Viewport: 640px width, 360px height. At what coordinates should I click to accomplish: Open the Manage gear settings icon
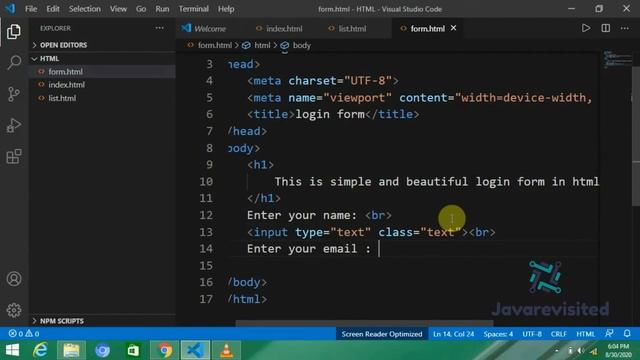click(x=14, y=310)
